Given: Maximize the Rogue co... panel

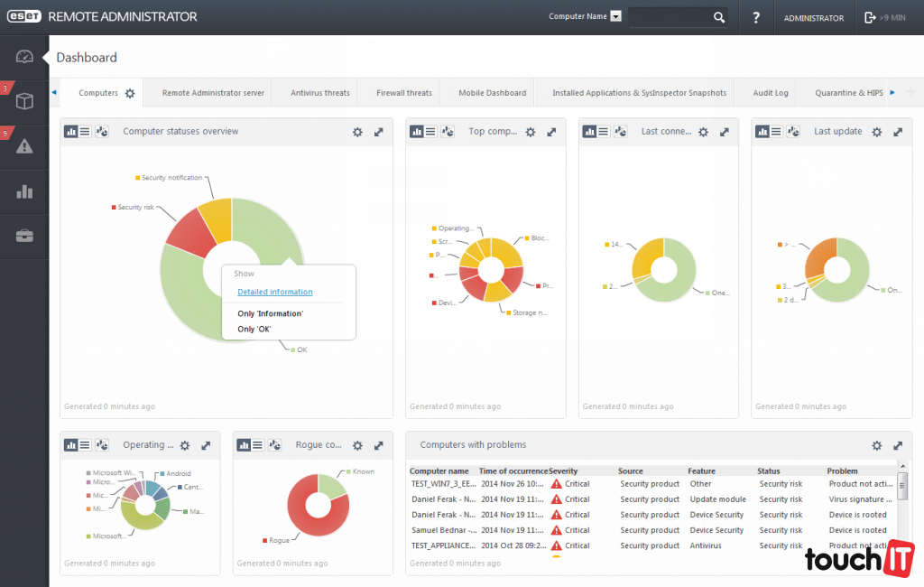Looking at the screenshot, I should point(379,445).
